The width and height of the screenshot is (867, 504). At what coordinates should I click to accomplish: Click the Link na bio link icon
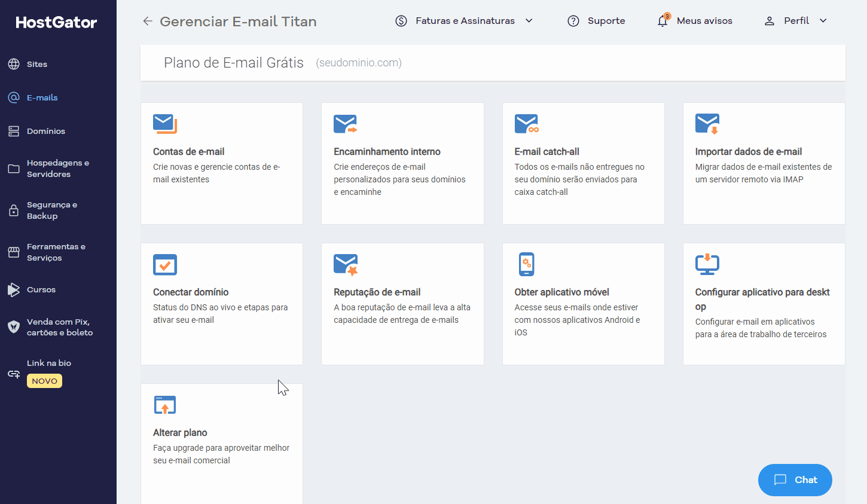[x=14, y=374]
